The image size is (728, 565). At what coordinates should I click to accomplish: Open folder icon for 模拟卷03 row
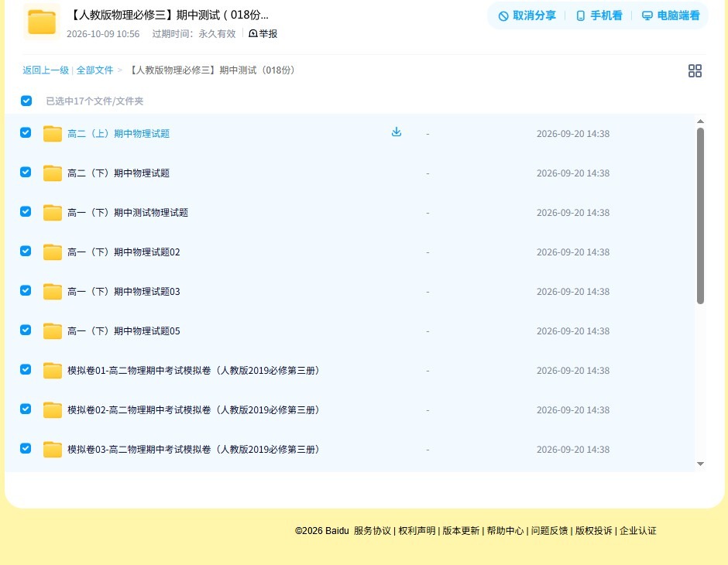tap(53, 449)
